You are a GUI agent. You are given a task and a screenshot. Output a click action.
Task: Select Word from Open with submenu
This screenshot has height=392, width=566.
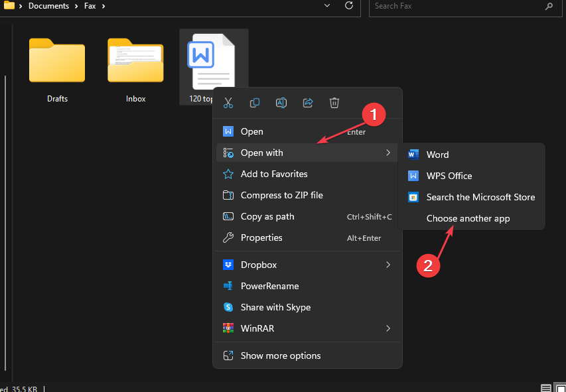coord(437,155)
